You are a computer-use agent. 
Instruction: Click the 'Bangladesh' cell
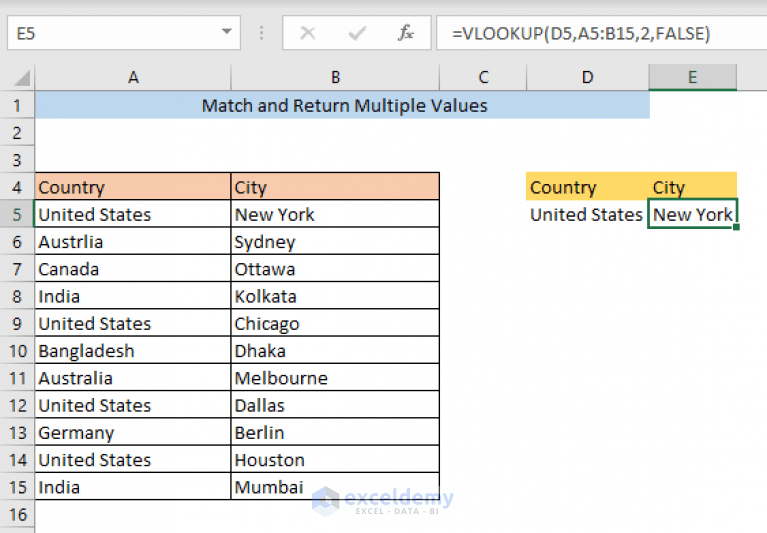tap(133, 351)
